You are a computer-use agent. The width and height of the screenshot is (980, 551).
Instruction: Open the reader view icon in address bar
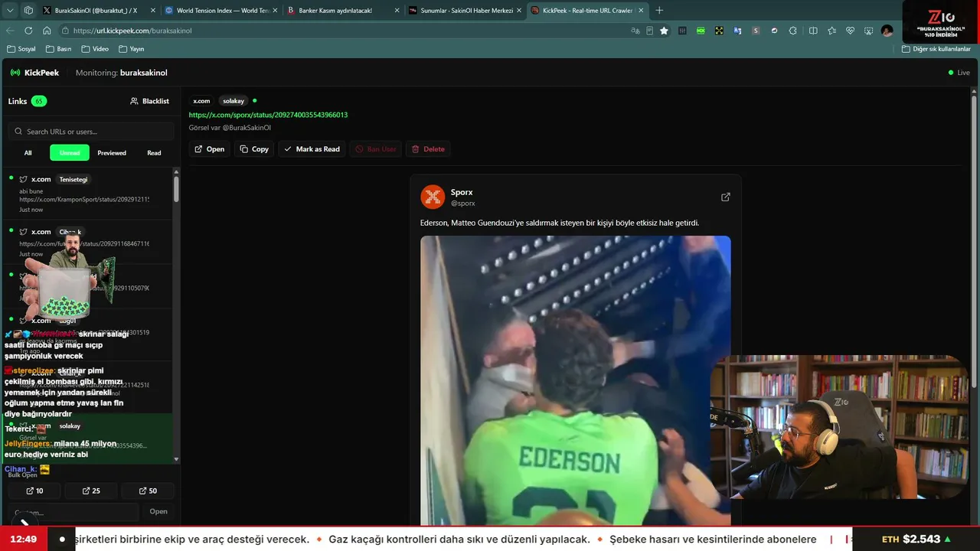click(649, 31)
